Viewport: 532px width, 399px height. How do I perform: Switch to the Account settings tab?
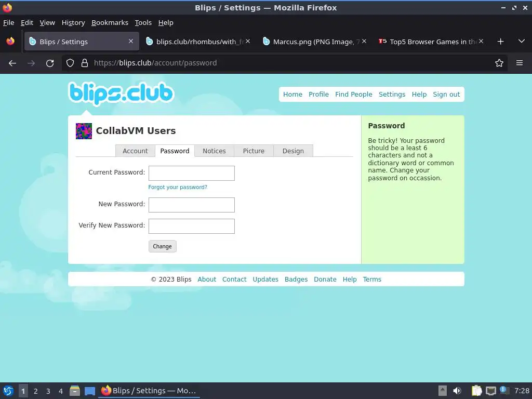[135, 151]
